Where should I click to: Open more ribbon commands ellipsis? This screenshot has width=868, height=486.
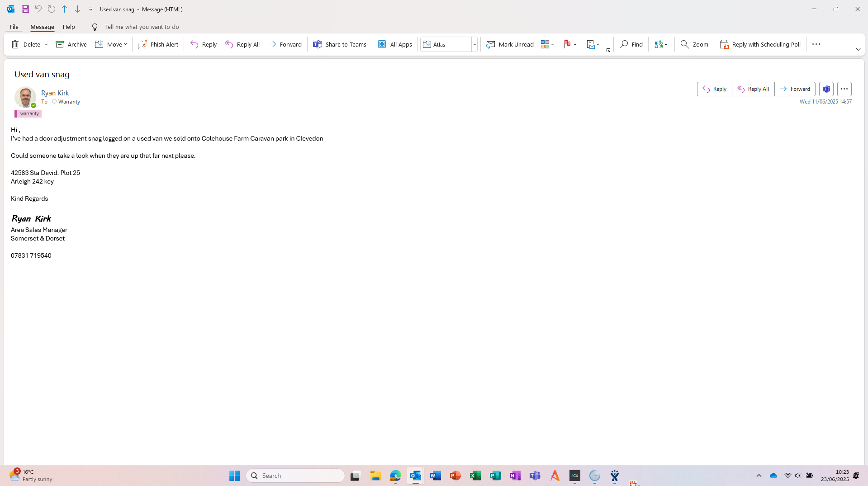tap(816, 44)
